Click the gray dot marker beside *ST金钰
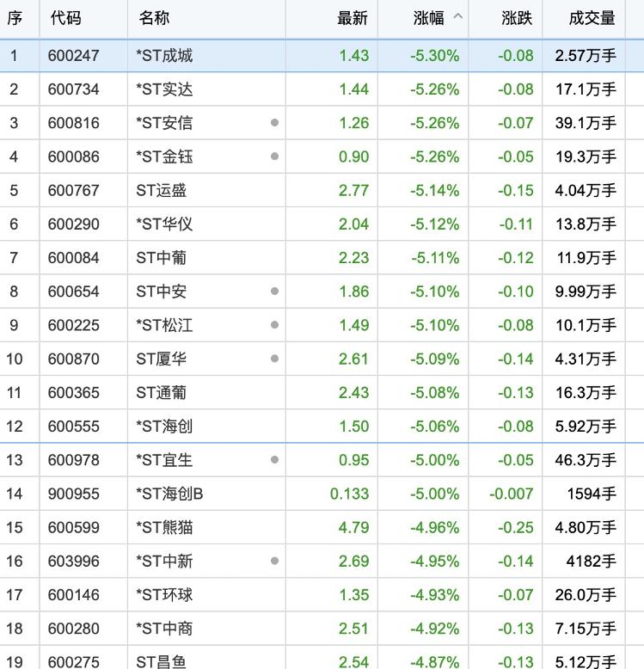The image size is (644, 669). [274, 157]
